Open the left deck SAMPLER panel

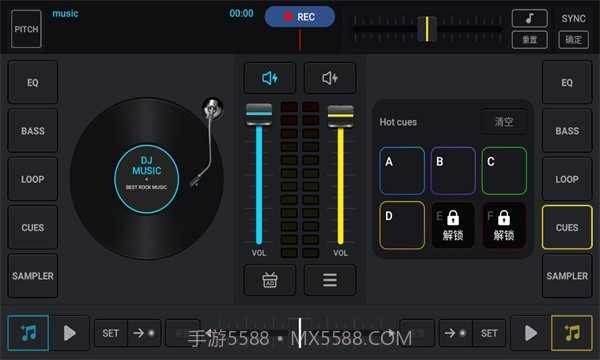(x=33, y=276)
